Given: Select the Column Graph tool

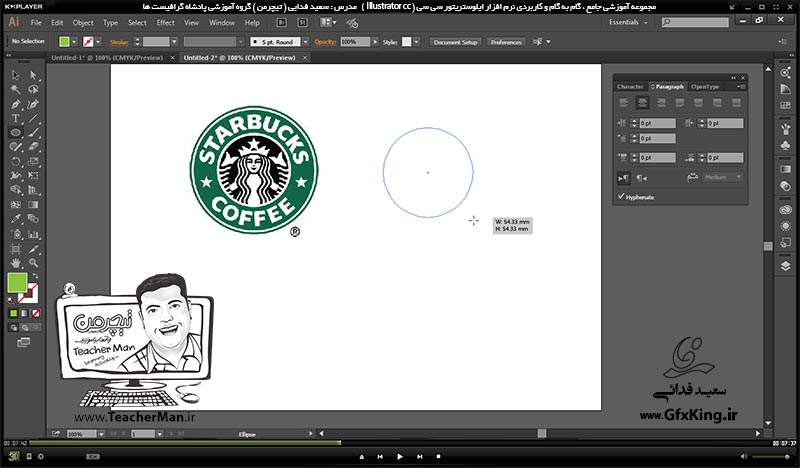Looking at the screenshot, I should [x=33, y=234].
